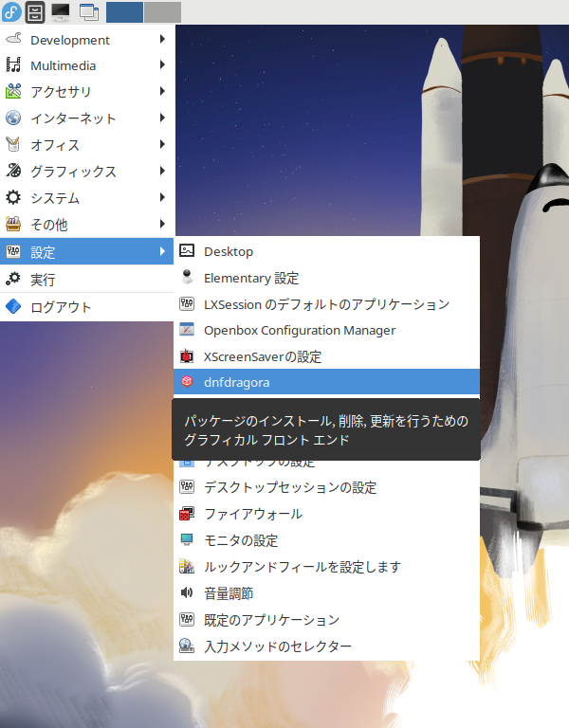Viewport: 569px width, 728px height.
Task: Click the モニタの設定 monitor icon
Action: pyautogui.click(x=187, y=539)
